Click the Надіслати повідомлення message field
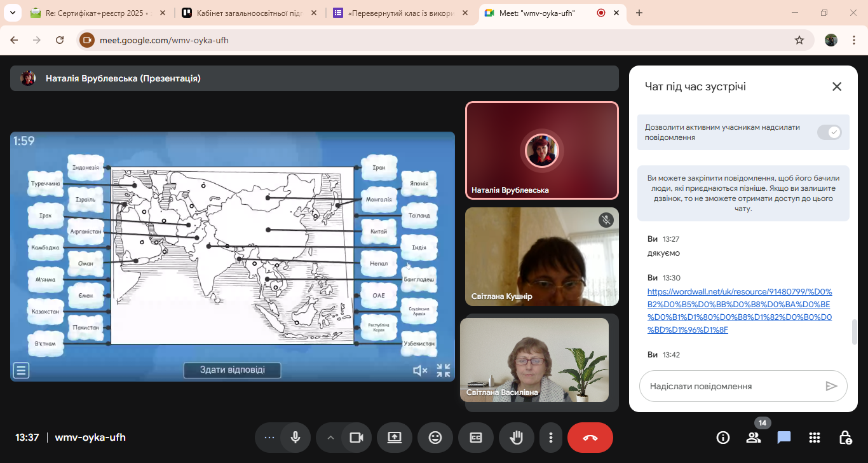 pyautogui.click(x=731, y=386)
